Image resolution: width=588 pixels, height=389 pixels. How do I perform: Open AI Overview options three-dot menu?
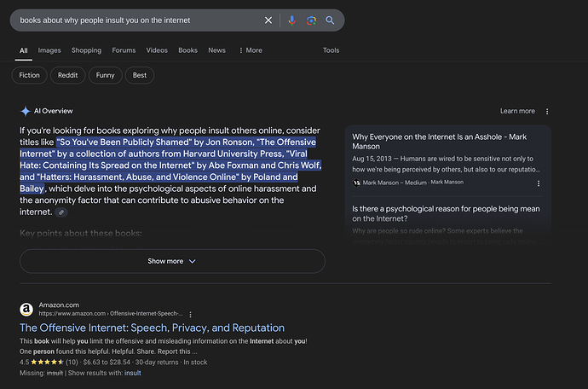[547, 112]
